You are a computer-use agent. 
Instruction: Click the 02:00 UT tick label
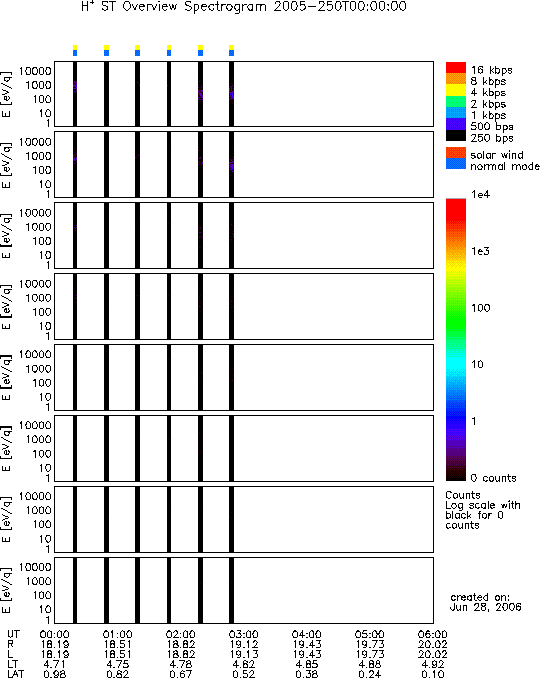pyautogui.click(x=181, y=634)
